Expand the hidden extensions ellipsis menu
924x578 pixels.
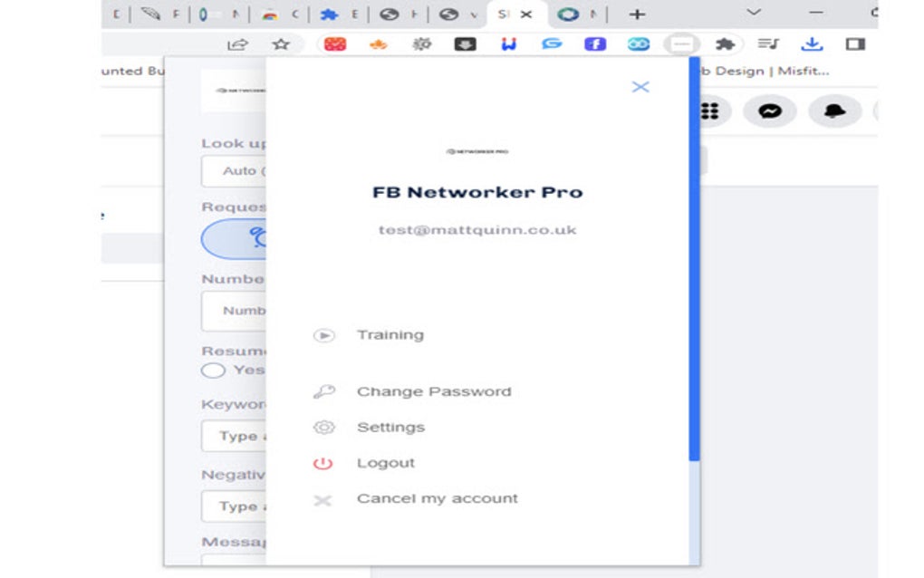coord(684,42)
